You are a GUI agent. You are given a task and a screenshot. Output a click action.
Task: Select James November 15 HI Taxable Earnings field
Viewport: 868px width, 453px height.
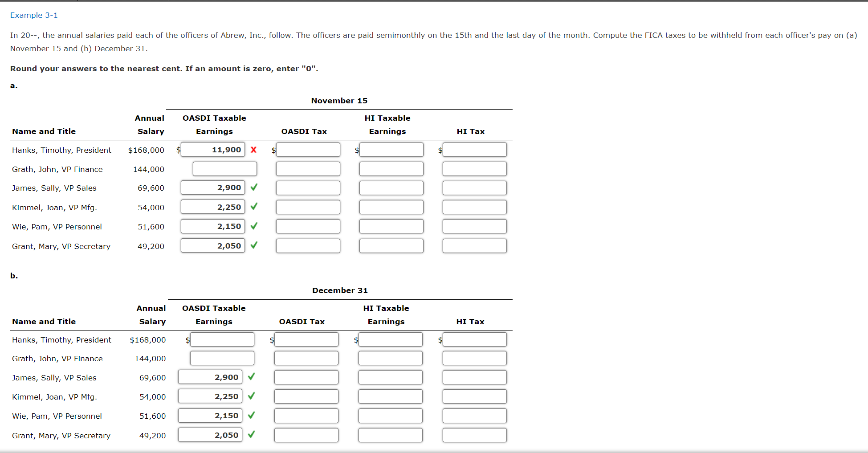[391, 188]
